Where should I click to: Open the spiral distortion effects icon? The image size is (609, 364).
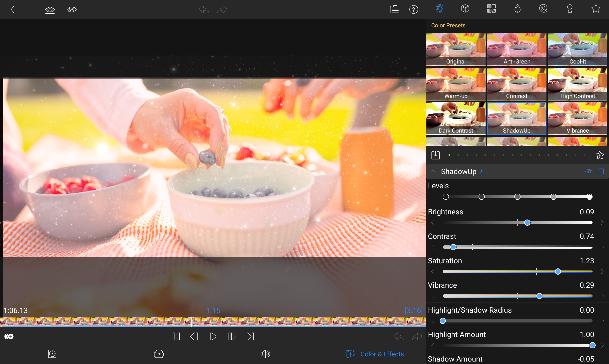[543, 9]
